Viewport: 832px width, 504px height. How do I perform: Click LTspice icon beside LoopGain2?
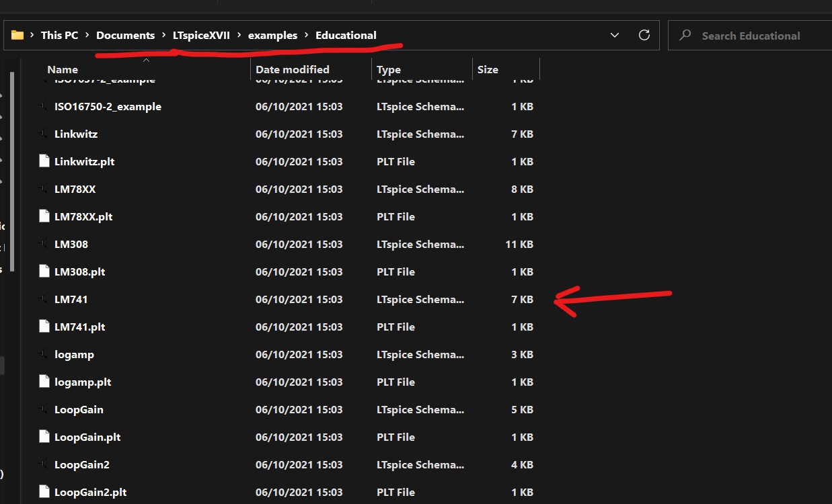coord(44,464)
